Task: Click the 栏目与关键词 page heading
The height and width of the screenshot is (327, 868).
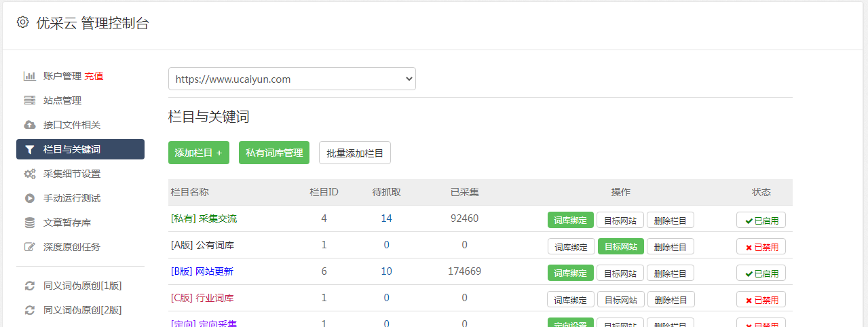Action: (209, 117)
